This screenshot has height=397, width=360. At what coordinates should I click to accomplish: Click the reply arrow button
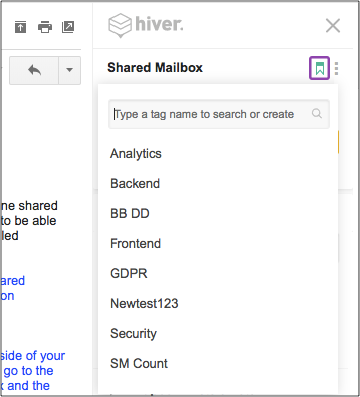[x=34, y=70]
